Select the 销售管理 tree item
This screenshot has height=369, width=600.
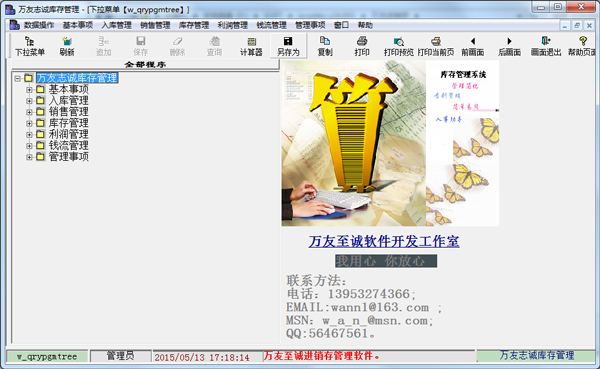[68, 112]
